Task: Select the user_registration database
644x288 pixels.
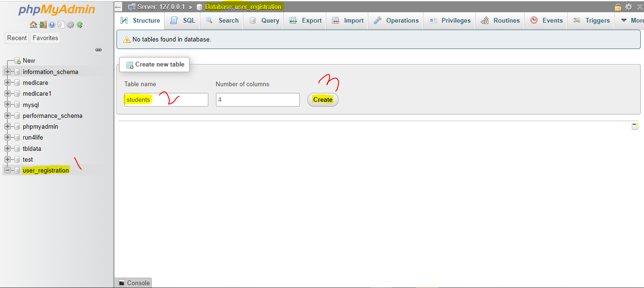Action: [x=46, y=170]
